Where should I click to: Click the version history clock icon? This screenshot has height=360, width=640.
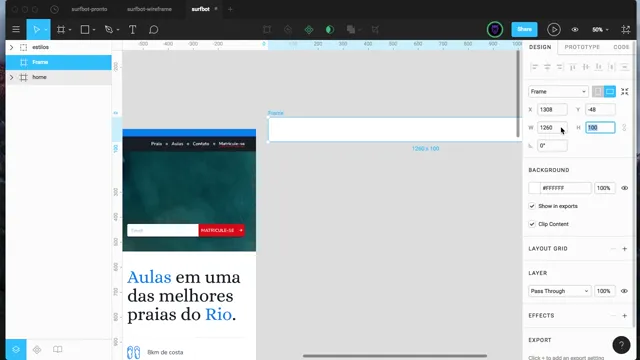point(54,9)
